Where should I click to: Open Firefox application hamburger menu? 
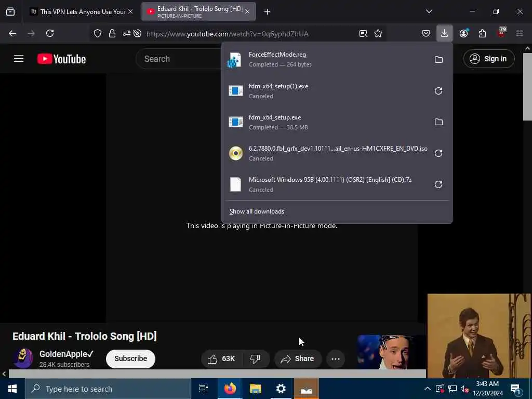(520, 34)
